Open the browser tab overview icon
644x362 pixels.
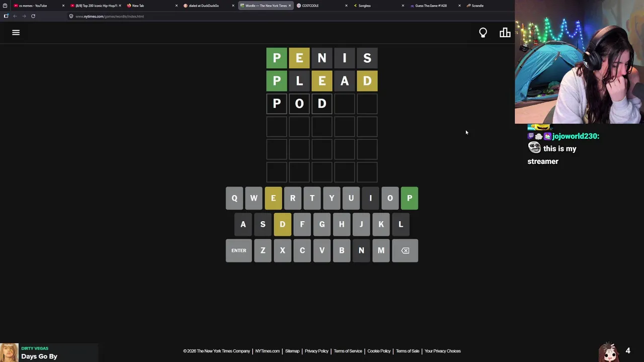click(x=5, y=6)
